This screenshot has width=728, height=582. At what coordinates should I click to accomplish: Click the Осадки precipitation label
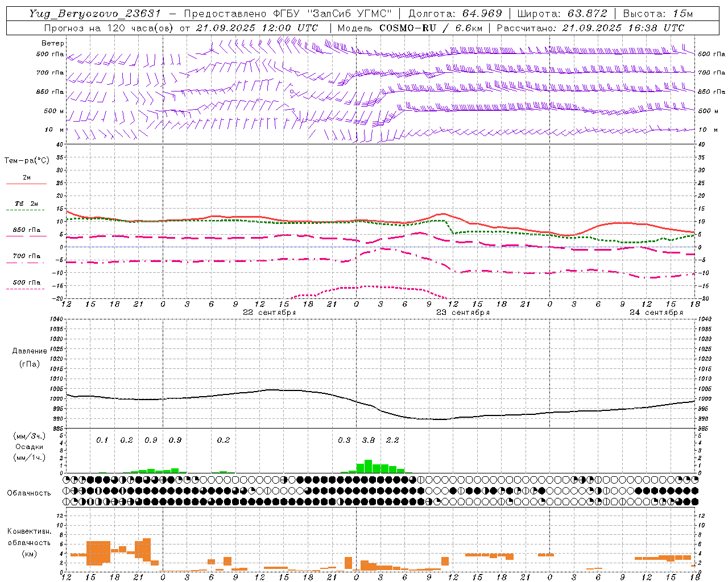pos(29,447)
